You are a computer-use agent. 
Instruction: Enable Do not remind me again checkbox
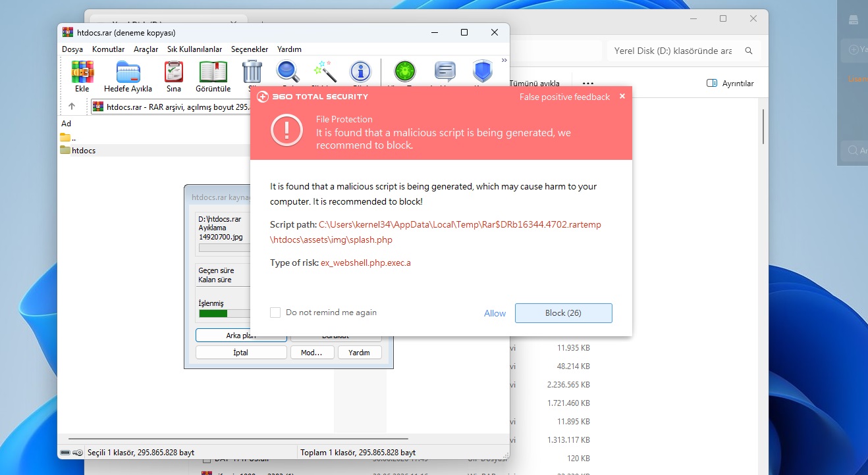pos(275,312)
